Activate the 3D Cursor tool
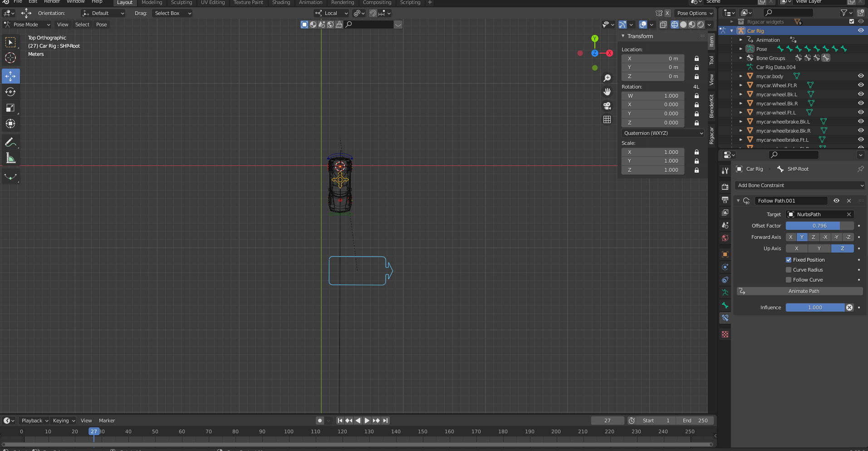The height and width of the screenshot is (451, 868). coord(10,58)
